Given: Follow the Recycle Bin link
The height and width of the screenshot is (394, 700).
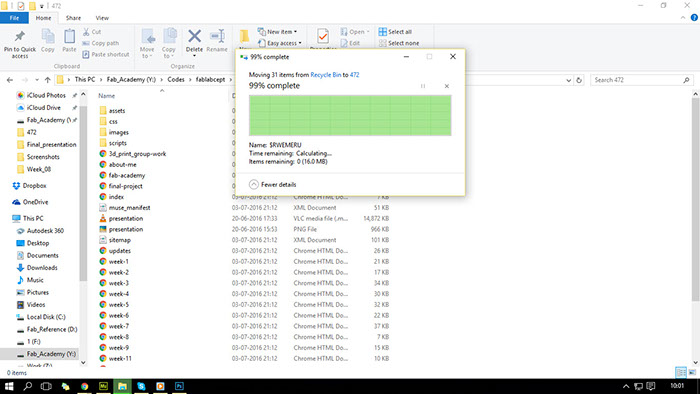Looking at the screenshot, I should click(325, 75).
